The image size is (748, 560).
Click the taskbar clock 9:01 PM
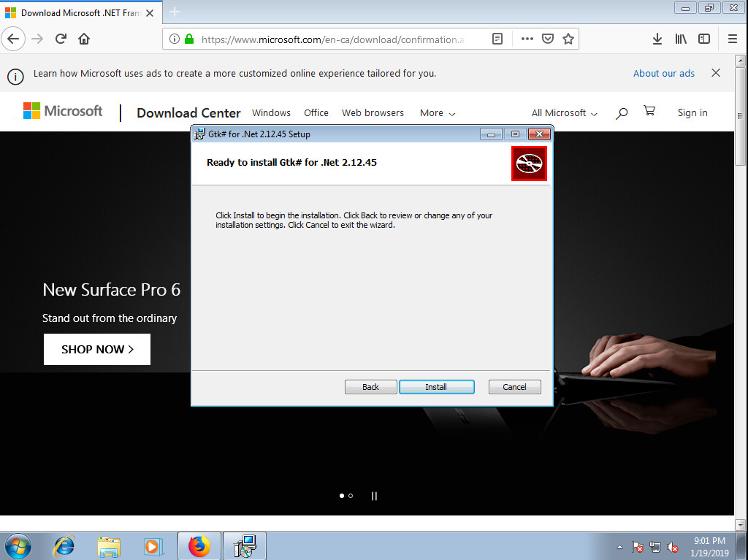click(709, 541)
